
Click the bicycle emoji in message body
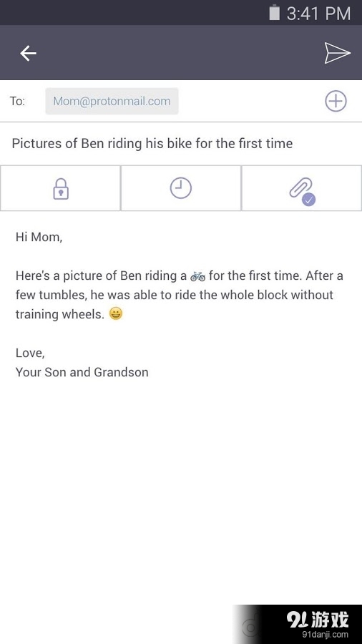coord(198,276)
